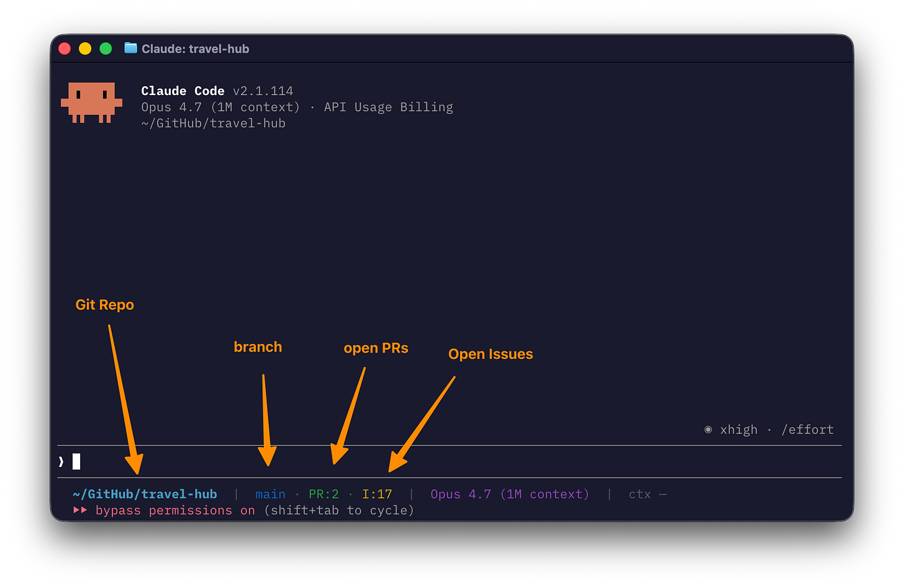904x588 pixels.
Task: Click the double-arrow bypass permissions indicator
Action: [x=80, y=510]
